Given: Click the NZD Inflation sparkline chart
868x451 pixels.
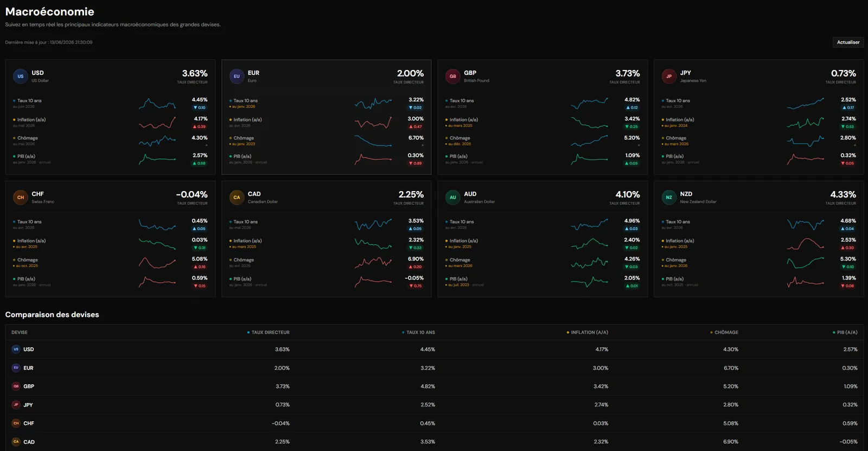Looking at the screenshot, I should pos(806,244).
